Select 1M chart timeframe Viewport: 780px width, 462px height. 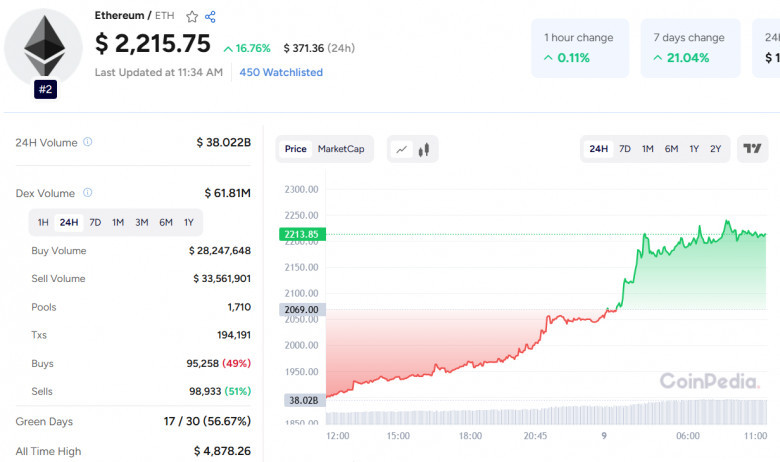coord(648,149)
